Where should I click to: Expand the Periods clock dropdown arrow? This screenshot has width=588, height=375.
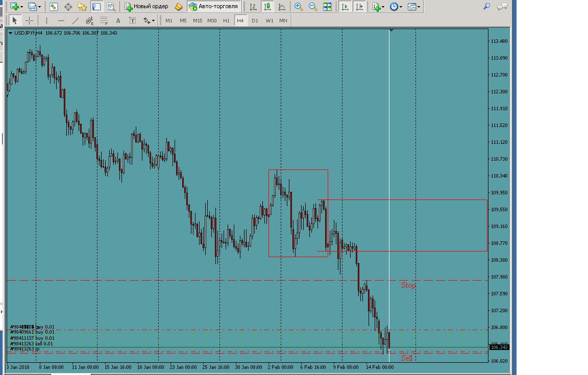pyautogui.click(x=401, y=7)
